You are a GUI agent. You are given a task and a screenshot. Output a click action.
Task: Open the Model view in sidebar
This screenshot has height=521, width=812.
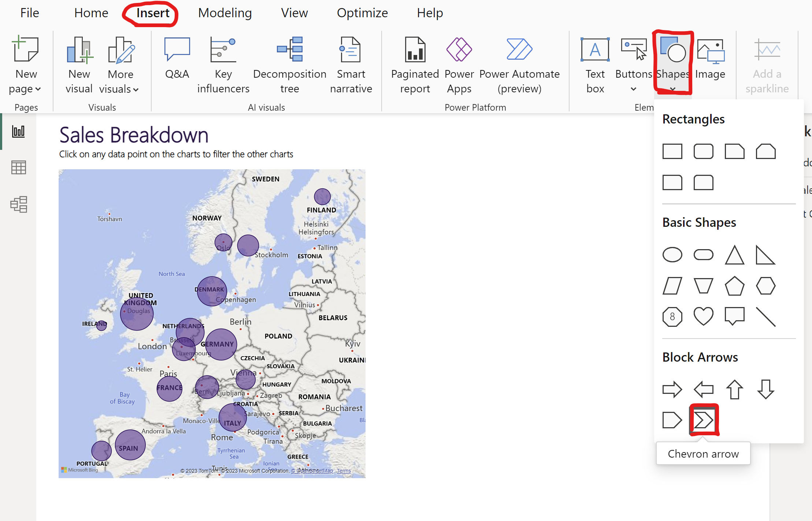pos(19,204)
